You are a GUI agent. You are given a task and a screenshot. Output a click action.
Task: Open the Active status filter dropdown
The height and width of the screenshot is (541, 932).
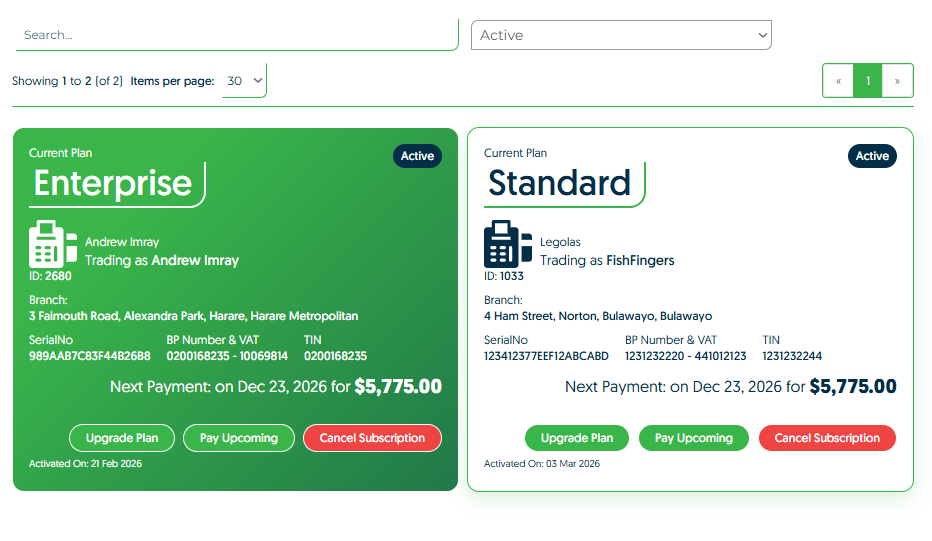point(621,35)
